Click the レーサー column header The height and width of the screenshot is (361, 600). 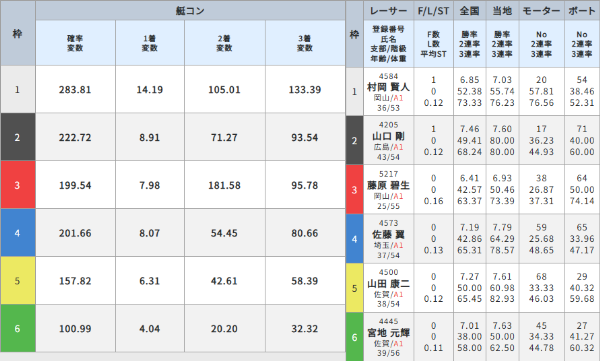(x=388, y=11)
